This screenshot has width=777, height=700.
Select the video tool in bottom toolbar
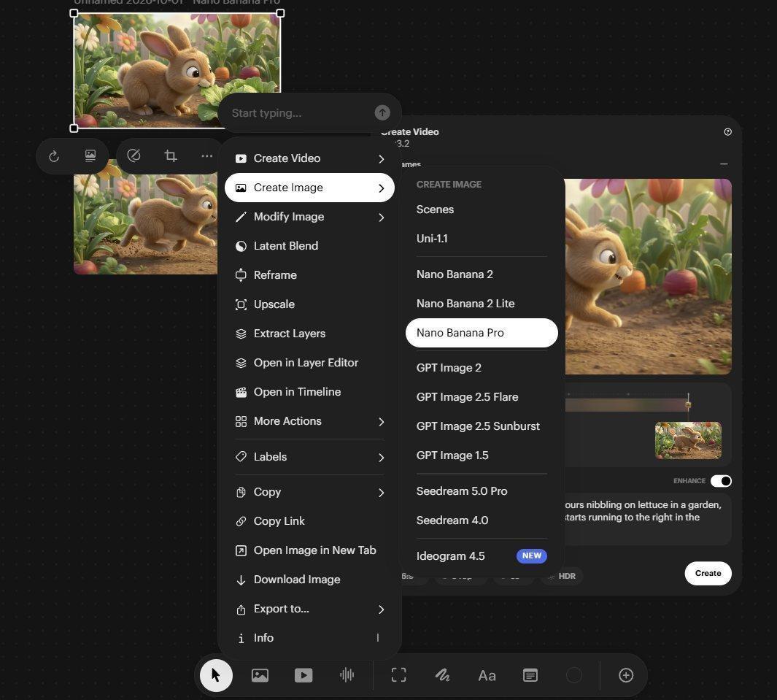click(304, 675)
